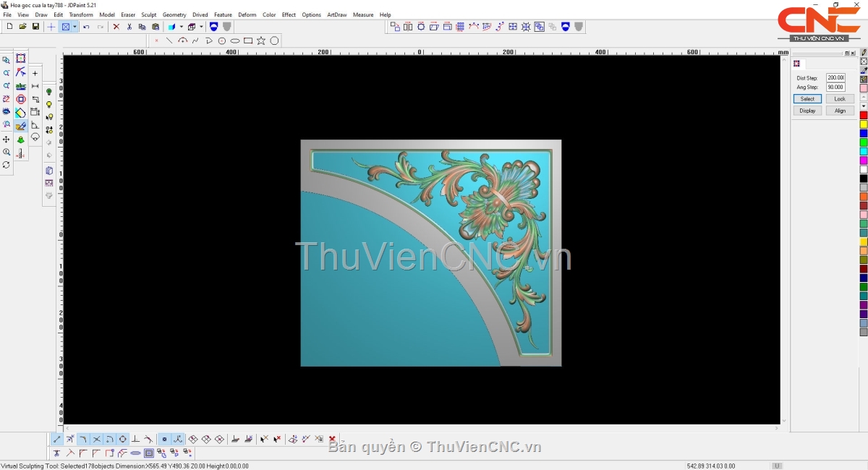Open the Sculpt menu
Screen dimensions: 868x470
click(x=148, y=14)
